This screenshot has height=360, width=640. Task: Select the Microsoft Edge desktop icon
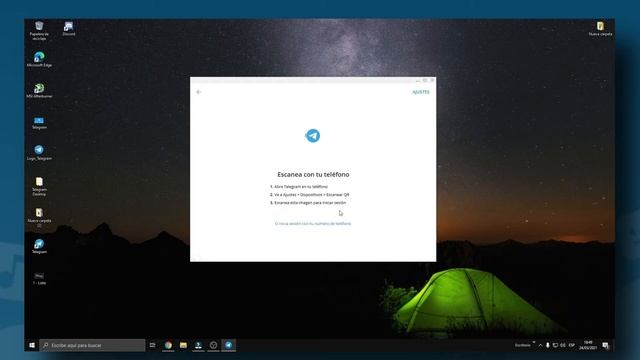click(x=39, y=60)
